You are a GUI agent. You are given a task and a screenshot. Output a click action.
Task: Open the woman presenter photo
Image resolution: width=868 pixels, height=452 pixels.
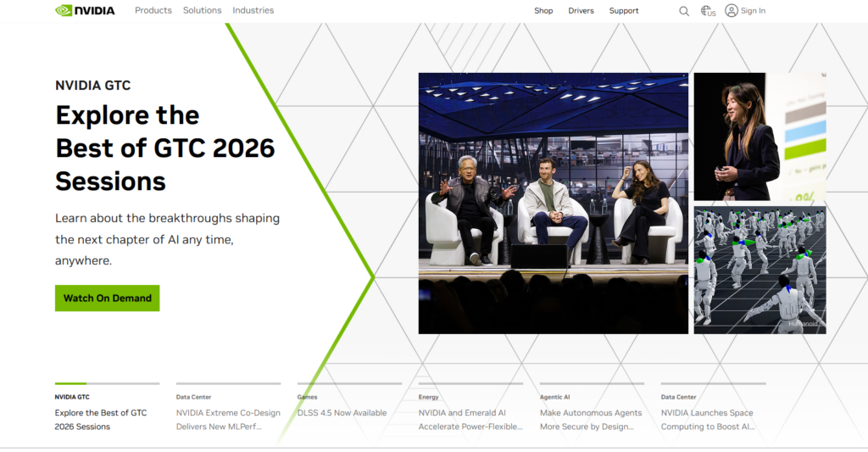760,137
